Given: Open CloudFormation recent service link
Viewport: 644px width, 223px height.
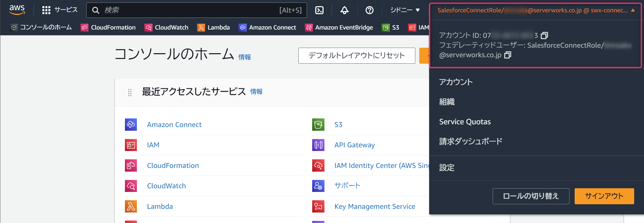Looking at the screenshot, I should (x=173, y=165).
